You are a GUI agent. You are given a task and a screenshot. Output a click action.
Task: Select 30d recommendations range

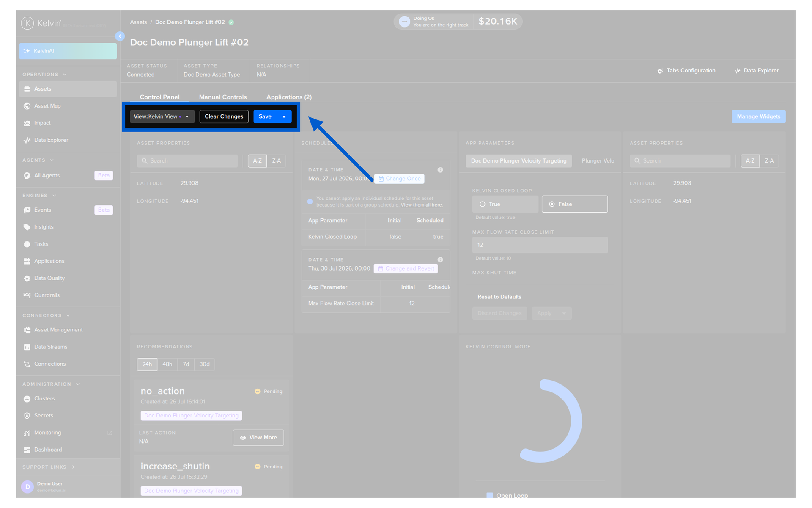coord(204,364)
